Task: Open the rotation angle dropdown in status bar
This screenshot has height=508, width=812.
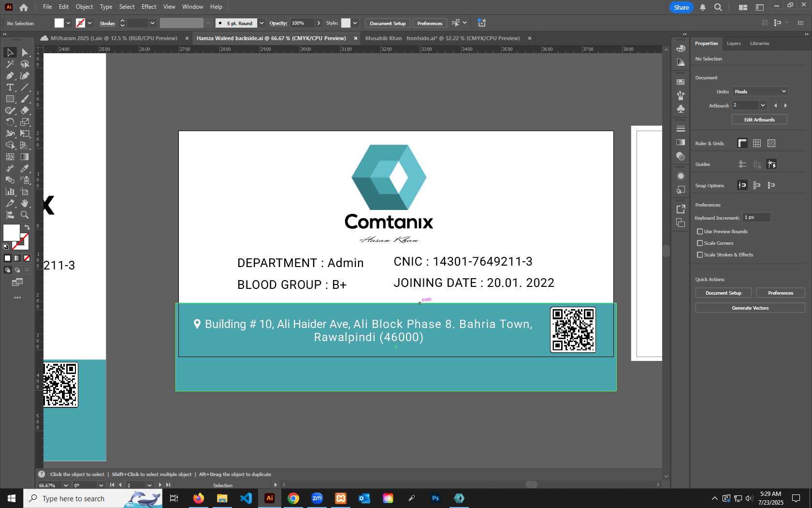Action: click(101, 485)
